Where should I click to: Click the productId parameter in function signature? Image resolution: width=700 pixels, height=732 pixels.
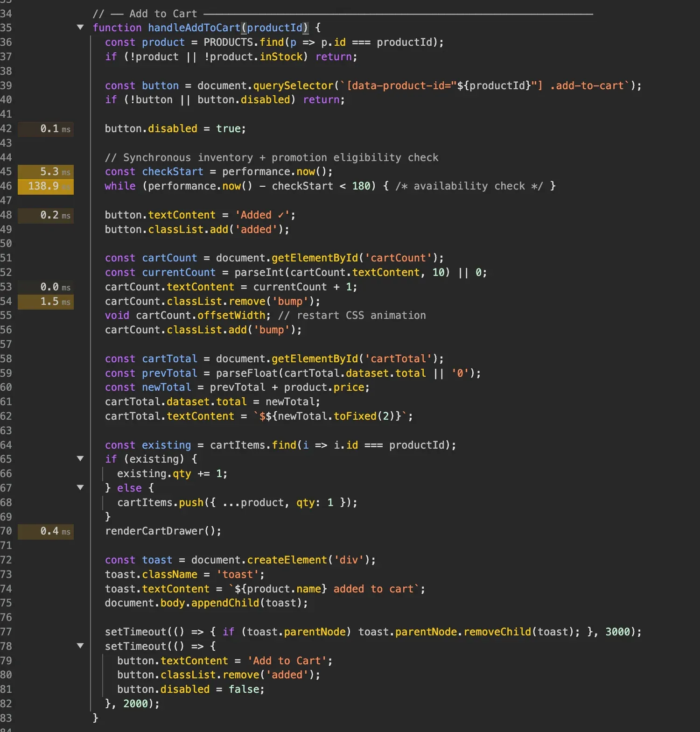click(275, 28)
